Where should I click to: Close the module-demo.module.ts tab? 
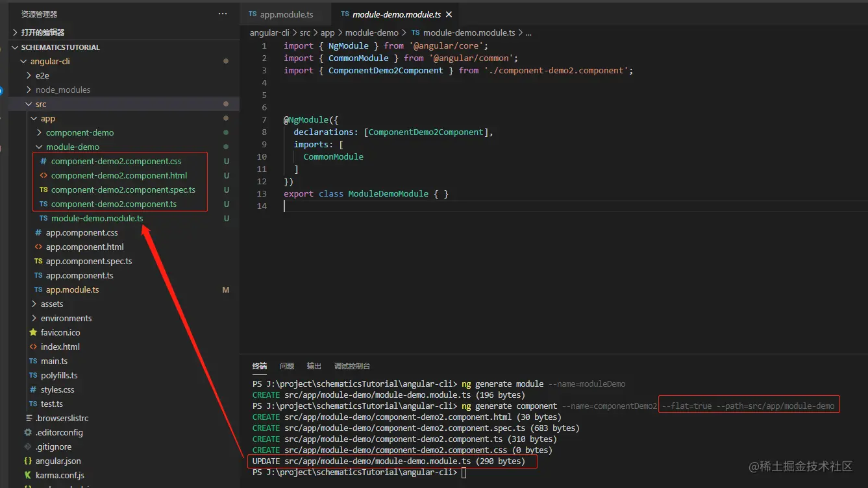click(x=449, y=14)
